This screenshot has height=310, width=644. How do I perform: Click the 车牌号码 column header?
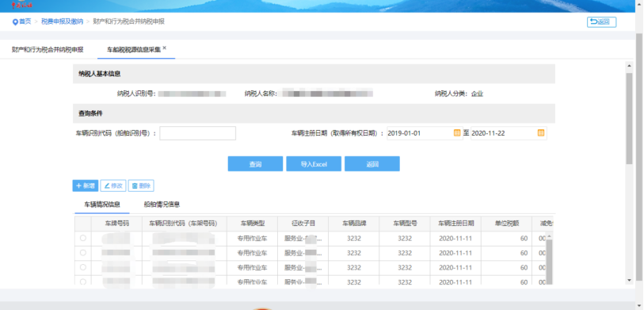click(117, 224)
